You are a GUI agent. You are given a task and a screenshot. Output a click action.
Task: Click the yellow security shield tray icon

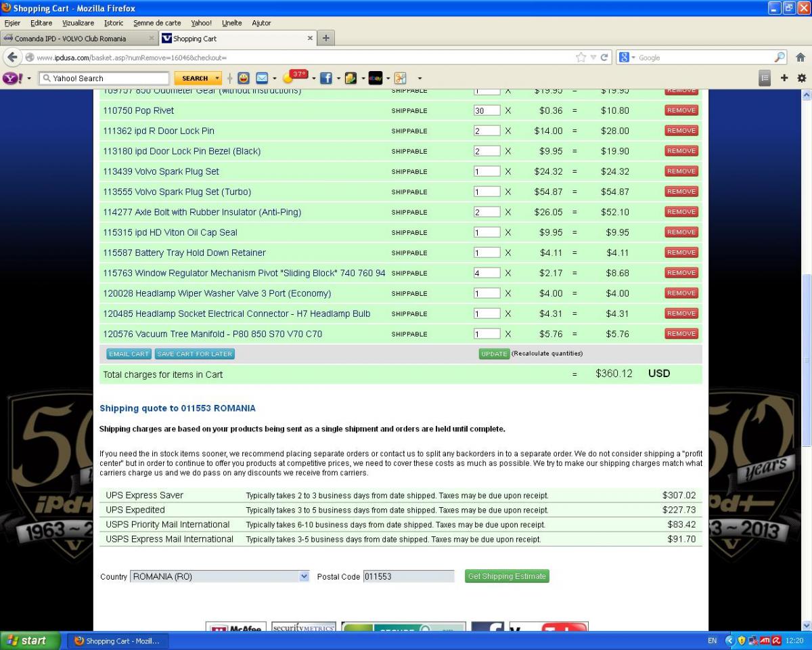click(x=742, y=641)
